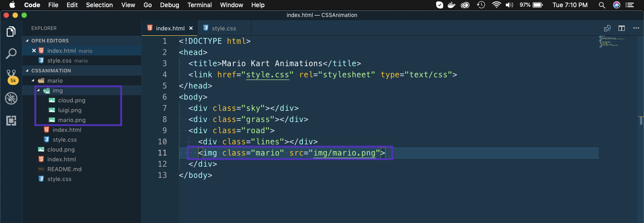The width and height of the screenshot is (644, 223).
Task: Open the Search view in activity bar
Action: (11, 54)
